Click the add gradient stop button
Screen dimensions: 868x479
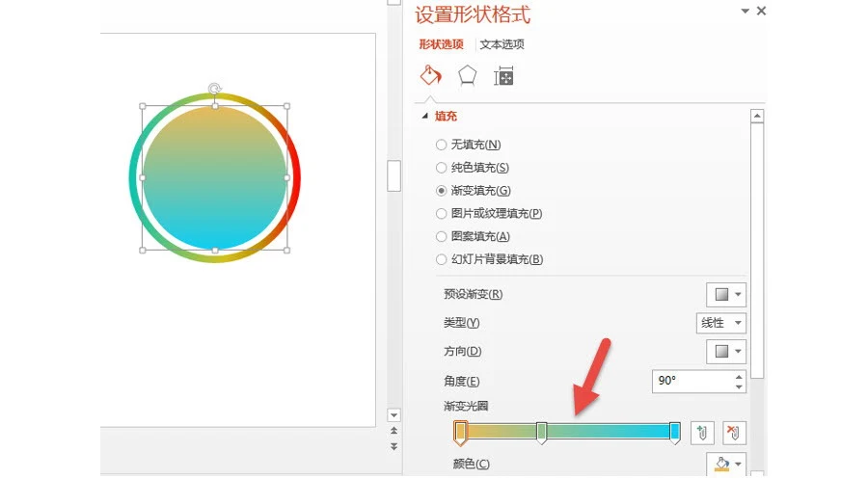[x=702, y=433]
